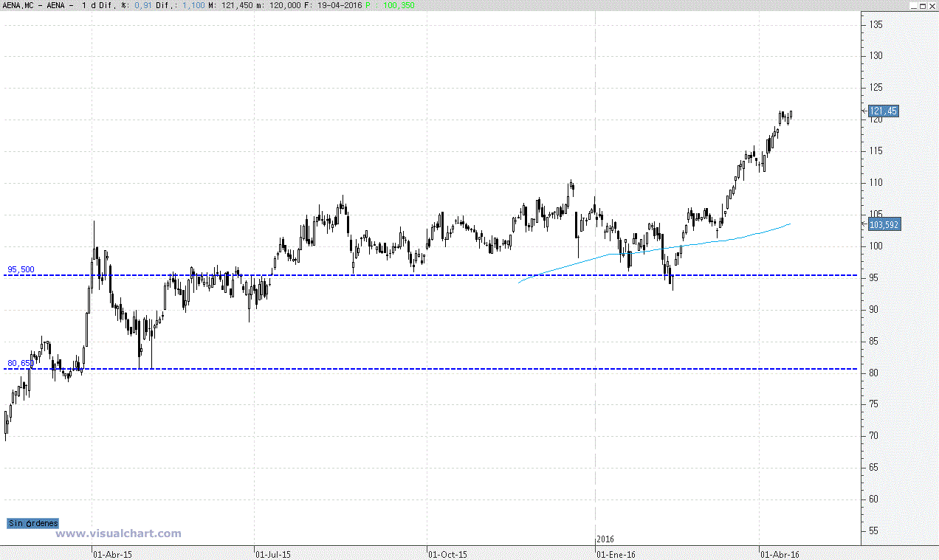939x560 pixels.
Task: Click the 125 price axis label
Action: tap(876, 89)
